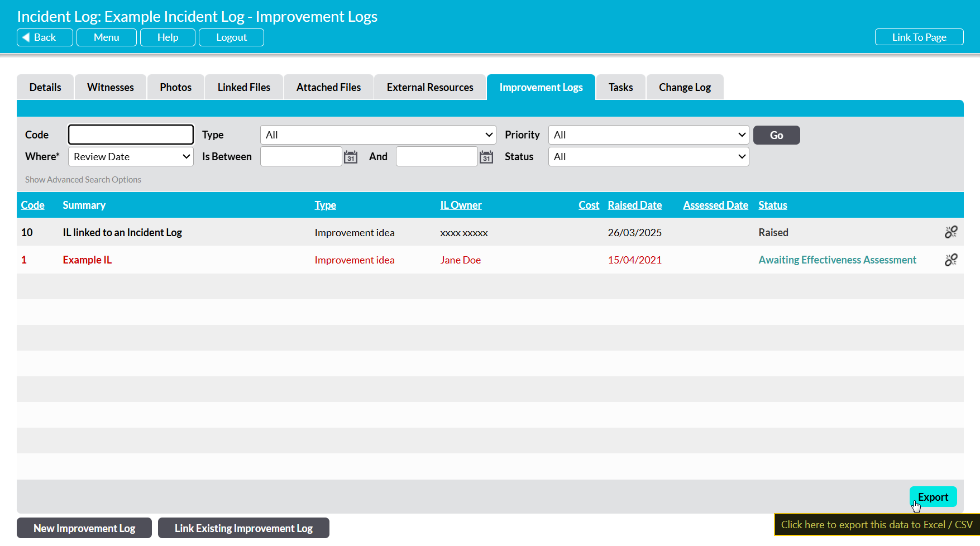
Task: Sort the table by Code column
Action: tap(33, 205)
